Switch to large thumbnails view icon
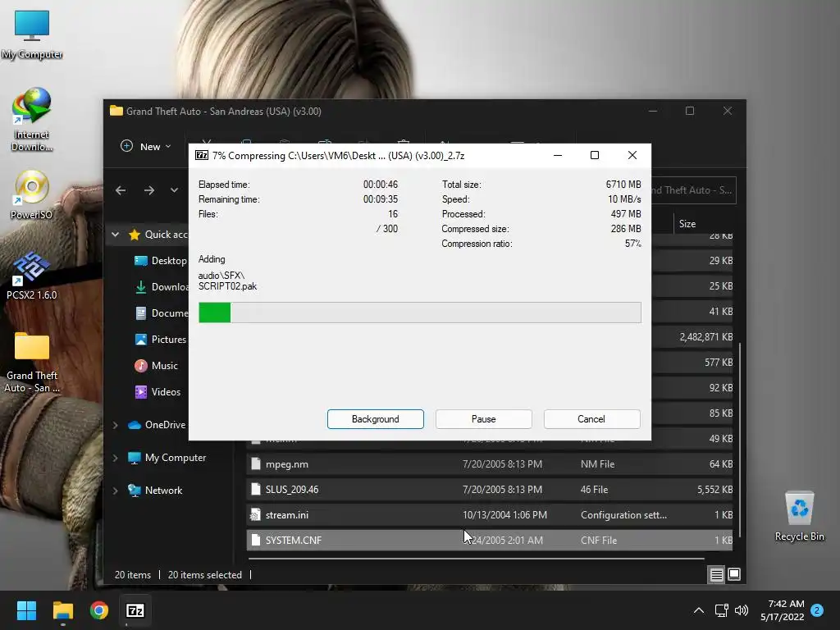Screen dimensions: 840x630 pyautogui.click(x=734, y=574)
